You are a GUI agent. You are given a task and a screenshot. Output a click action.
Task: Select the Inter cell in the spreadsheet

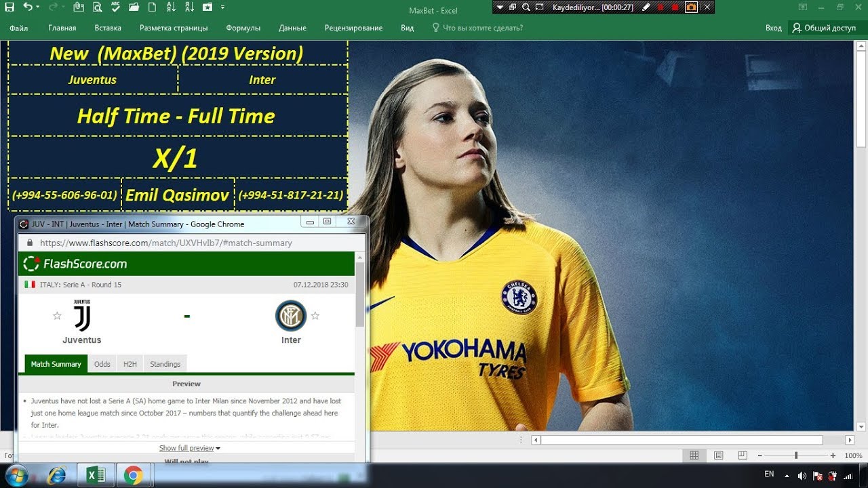pos(262,79)
